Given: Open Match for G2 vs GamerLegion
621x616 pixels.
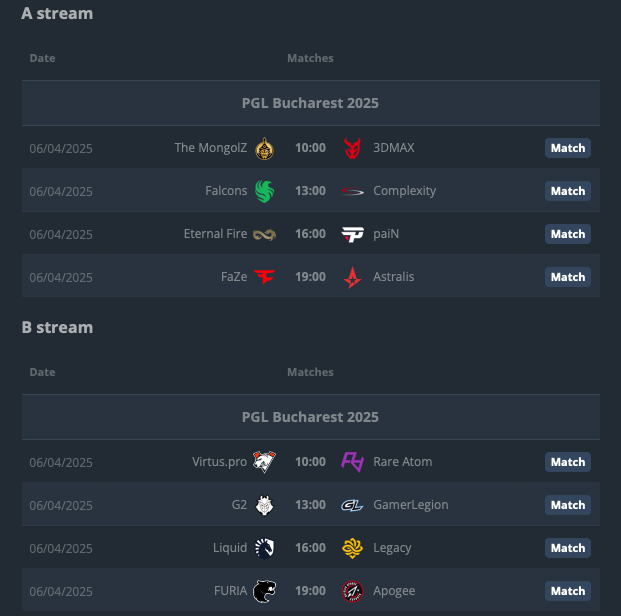Looking at the screenshot, I should pyautogui.click(x=567, y=505).
